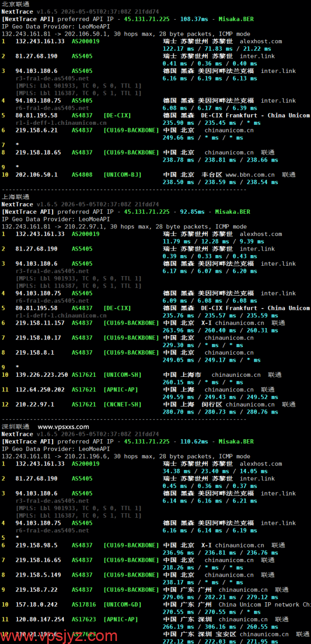The width and height of the screenshot is (311, 644).
Task: Click the 上海联通 section heading
Action: [x=16, y=197]
